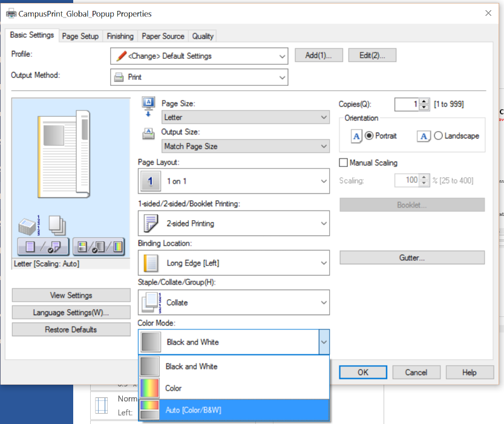Choose Black and White from list
The width and height of the screenshot is (504, 424).
pos(234,367)
